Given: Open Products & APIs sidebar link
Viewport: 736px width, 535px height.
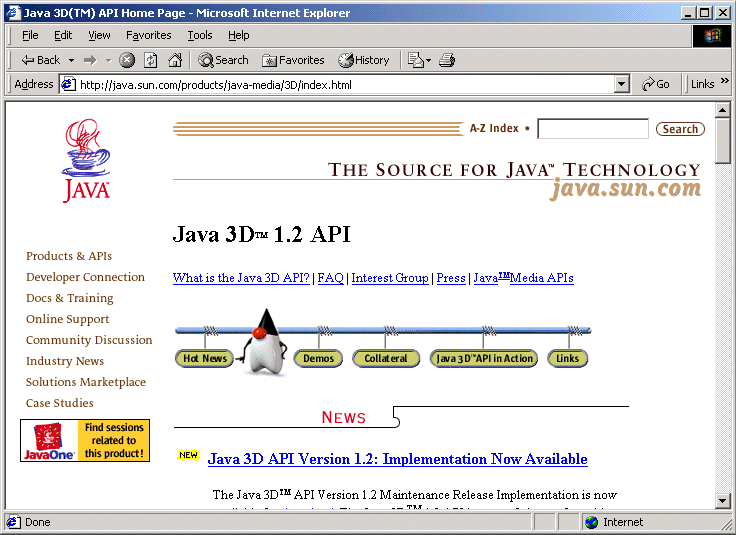Looking at the screenshot, I should [69, 256].
